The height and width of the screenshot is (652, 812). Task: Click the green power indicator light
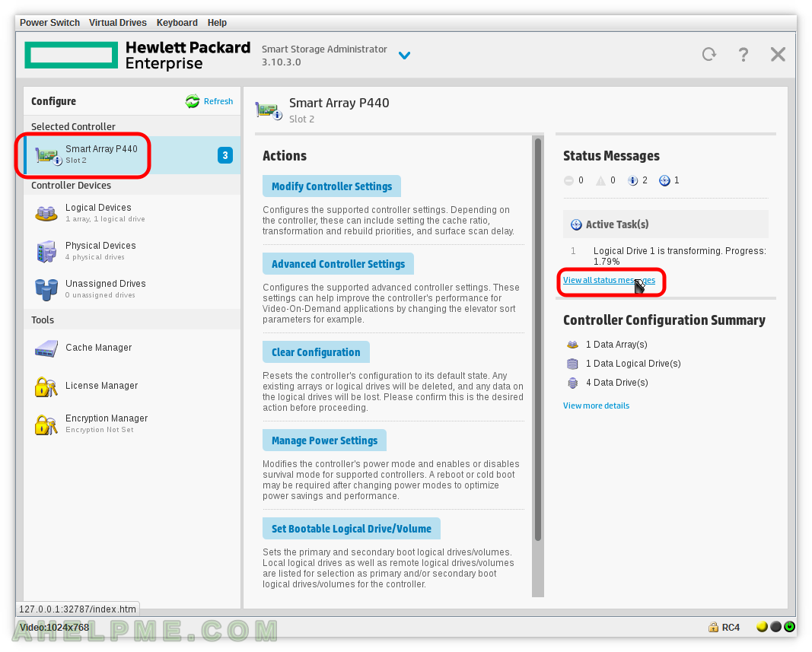[x=789, y=627]
